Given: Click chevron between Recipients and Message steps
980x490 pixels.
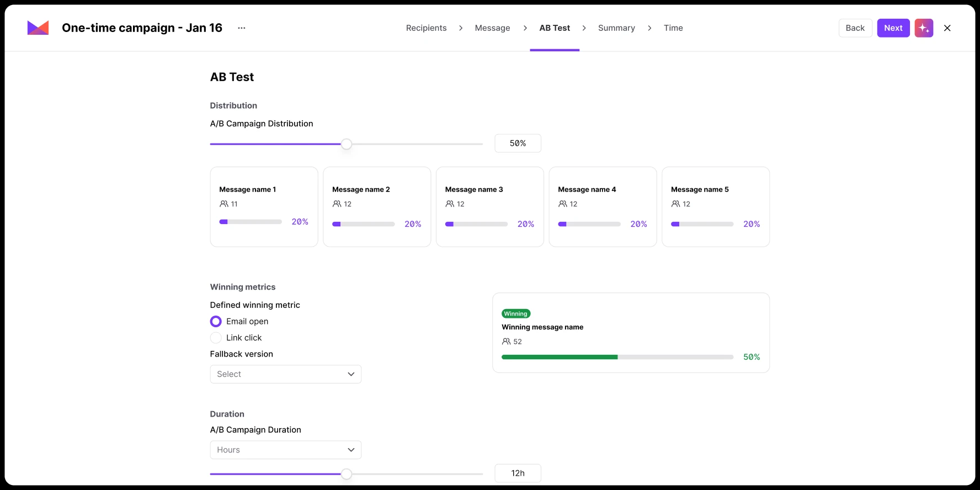Looking at the screenshot, I should [461, 28].
